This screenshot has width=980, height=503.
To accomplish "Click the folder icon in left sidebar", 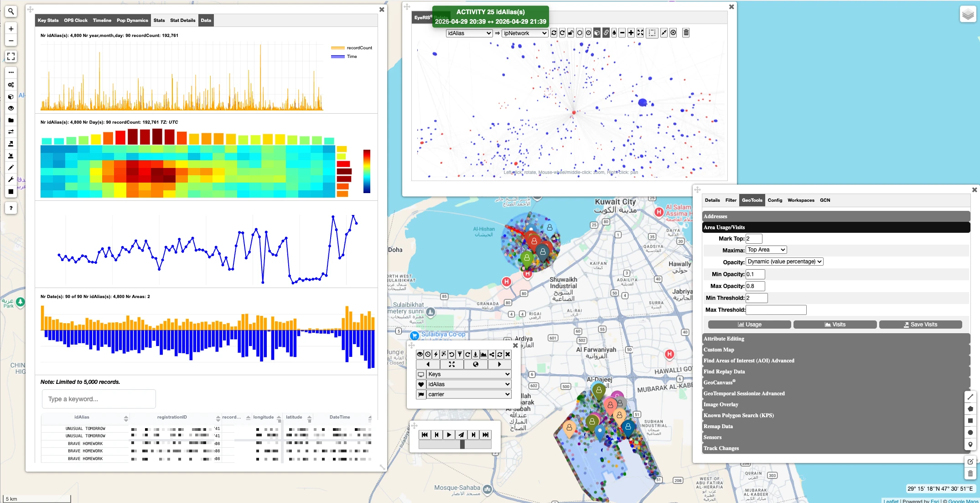I will point(11,121).
